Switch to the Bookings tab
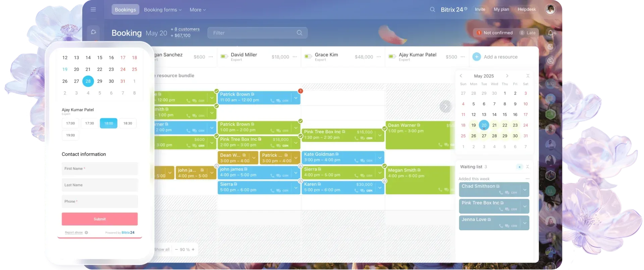 click(125, 10)
